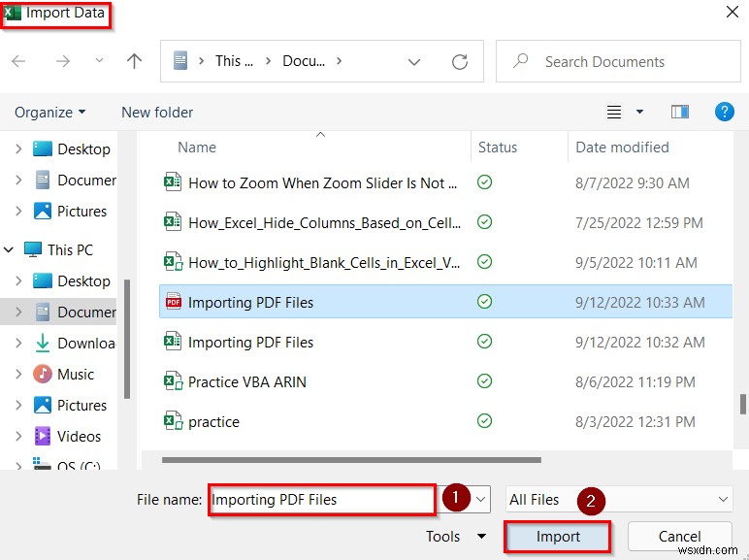Select 'How to Zoom When Zoom Slider Is Not' file
Image resolution: width=749 pixels, height=560 pixels.
(322, 183)
